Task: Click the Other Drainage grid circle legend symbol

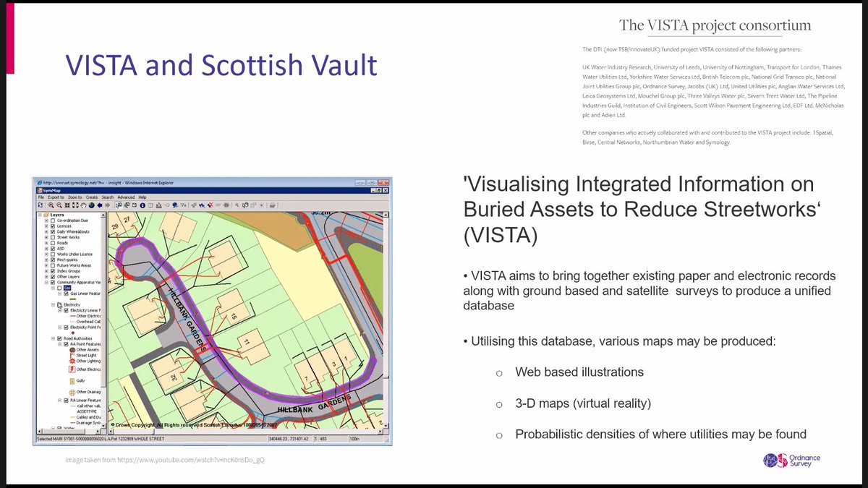Action: [x=72, y=393]
